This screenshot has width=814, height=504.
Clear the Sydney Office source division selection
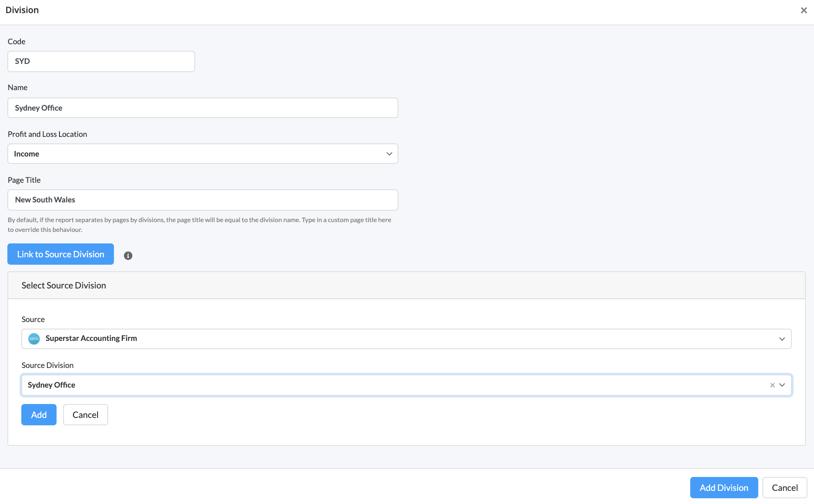(x=772, y=385)
